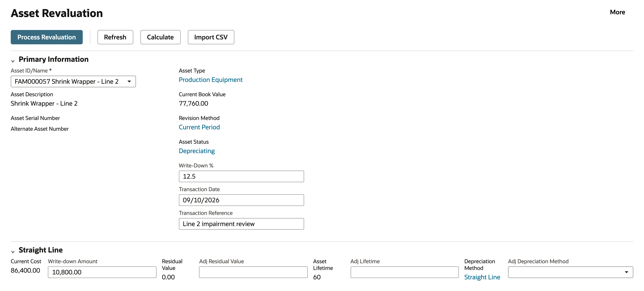
Task: Click the Asset Serial Number label
Action: coord(35,118)
